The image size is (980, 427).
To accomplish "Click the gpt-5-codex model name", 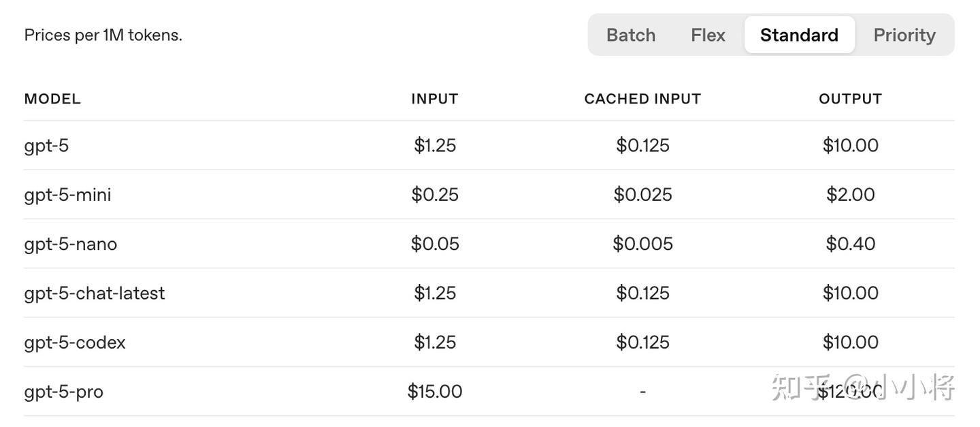I will click(x=75, y=343).
